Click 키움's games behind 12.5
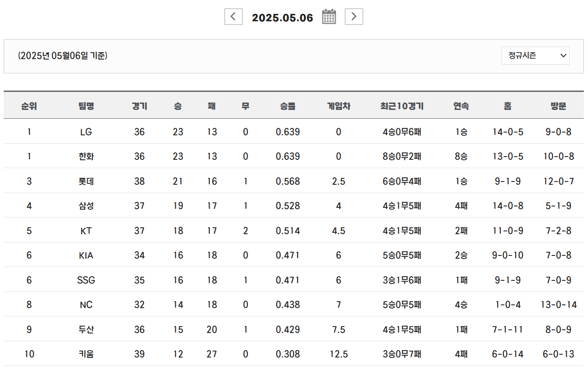Image resolution: width=588 pixels, height=370 pixels. pyautogui.click(x=339, y=354)
